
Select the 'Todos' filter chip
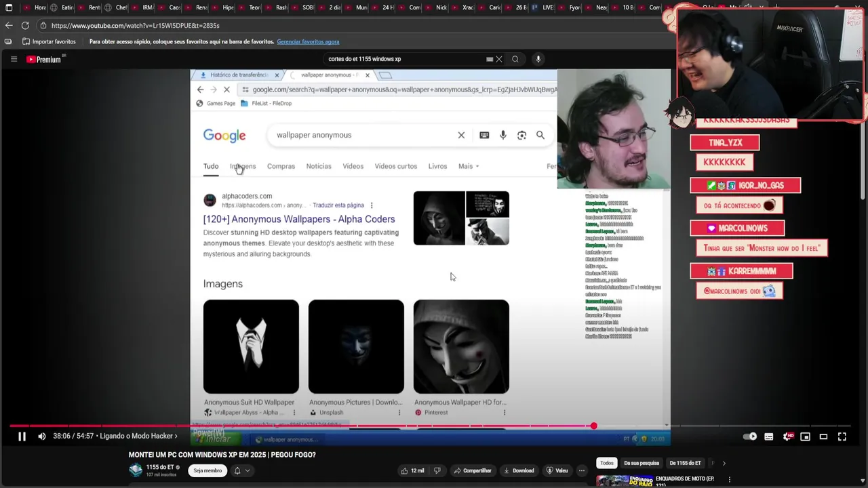pos(607,463)
